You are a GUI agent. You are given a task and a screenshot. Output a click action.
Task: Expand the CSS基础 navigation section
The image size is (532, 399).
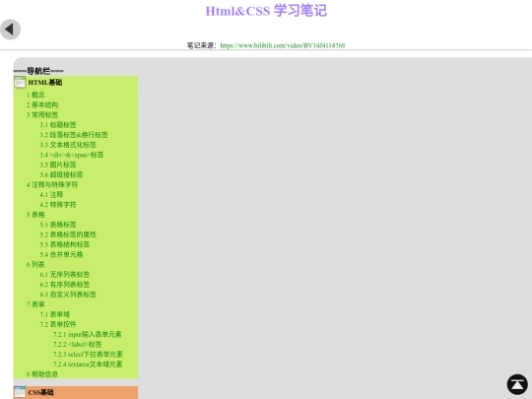coord(40,392)
